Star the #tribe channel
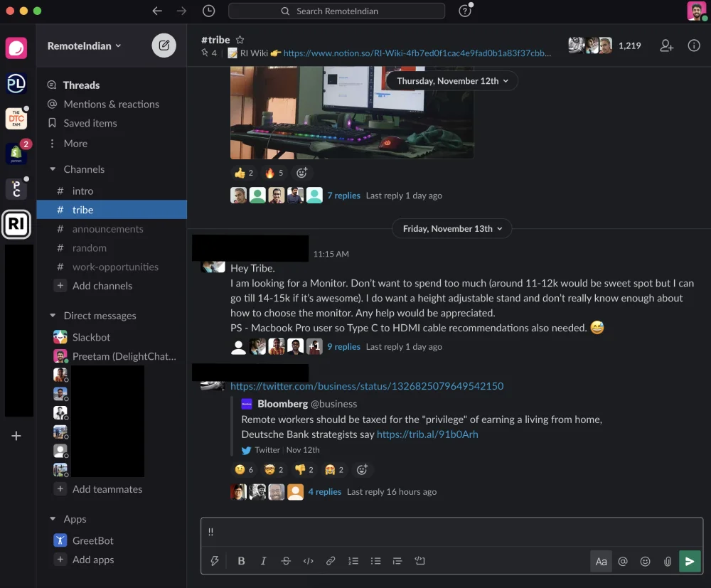 240,40
